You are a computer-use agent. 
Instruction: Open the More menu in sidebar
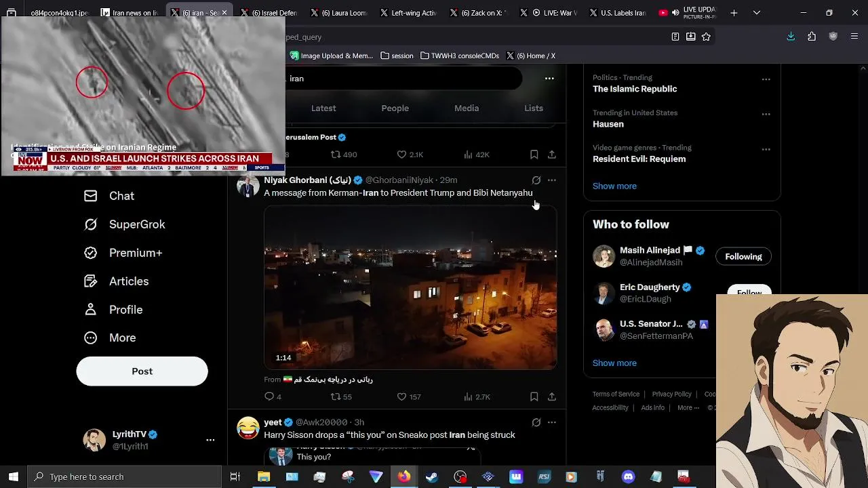click(x=109, y=338)
